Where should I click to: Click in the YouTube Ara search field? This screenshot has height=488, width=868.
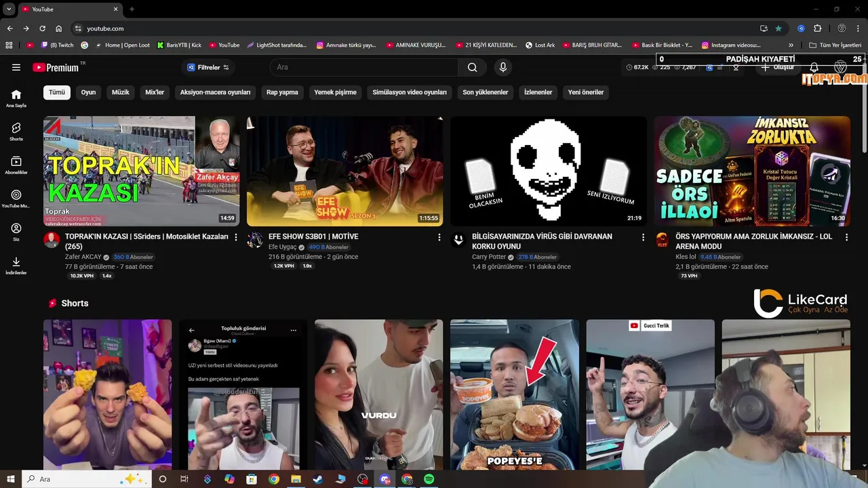point(365,67)
